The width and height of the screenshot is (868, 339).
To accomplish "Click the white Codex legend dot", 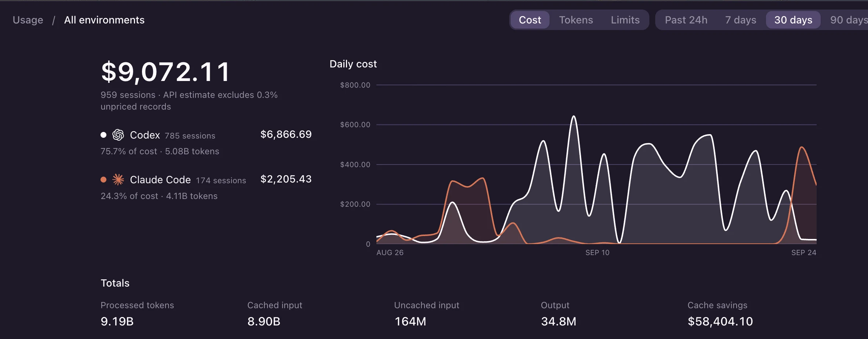I will coord(103,135).
